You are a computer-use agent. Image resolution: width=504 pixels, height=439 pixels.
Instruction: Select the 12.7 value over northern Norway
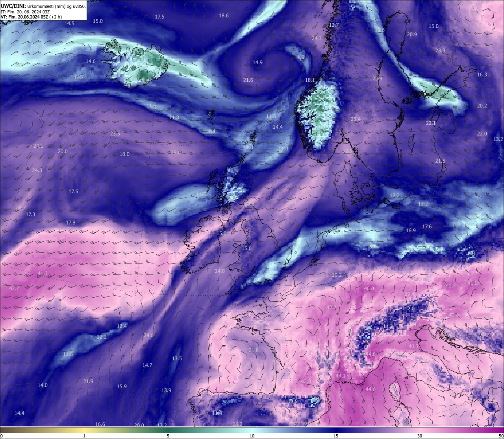point(334,25)
